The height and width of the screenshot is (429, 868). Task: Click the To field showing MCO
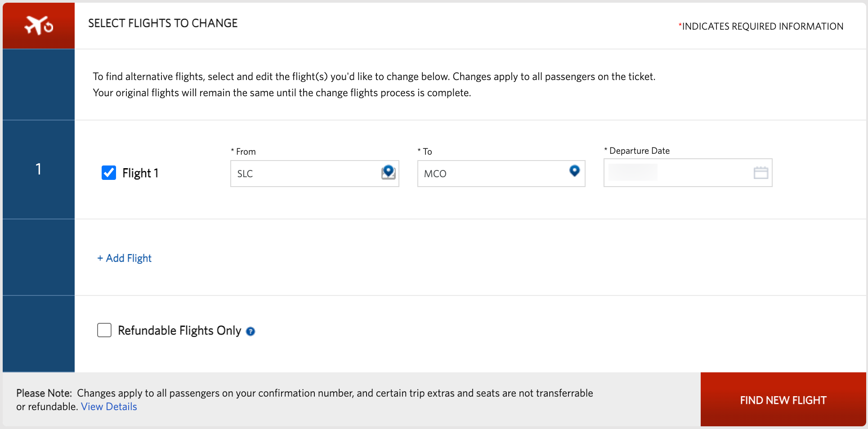(x=490, y=174)
